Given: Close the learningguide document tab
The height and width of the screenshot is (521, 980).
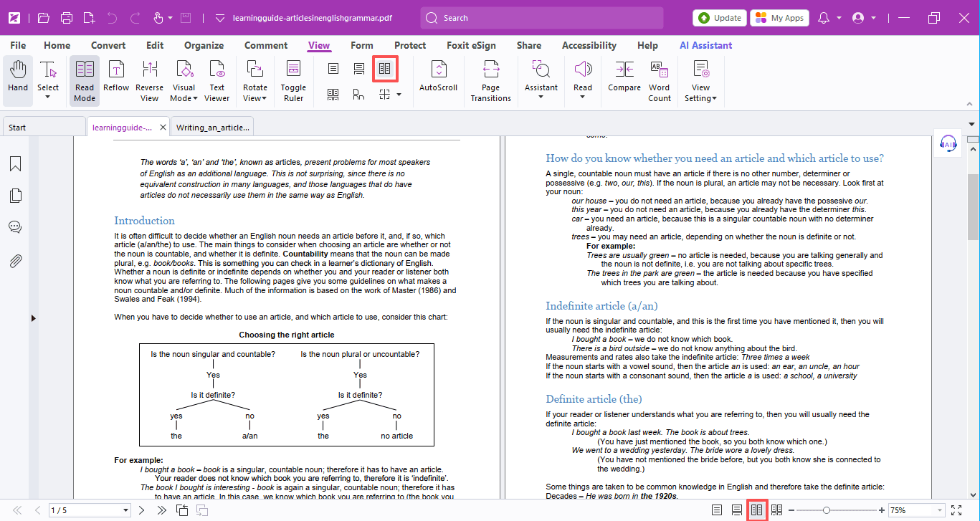Looking at the screenshot, I should 163,128.
